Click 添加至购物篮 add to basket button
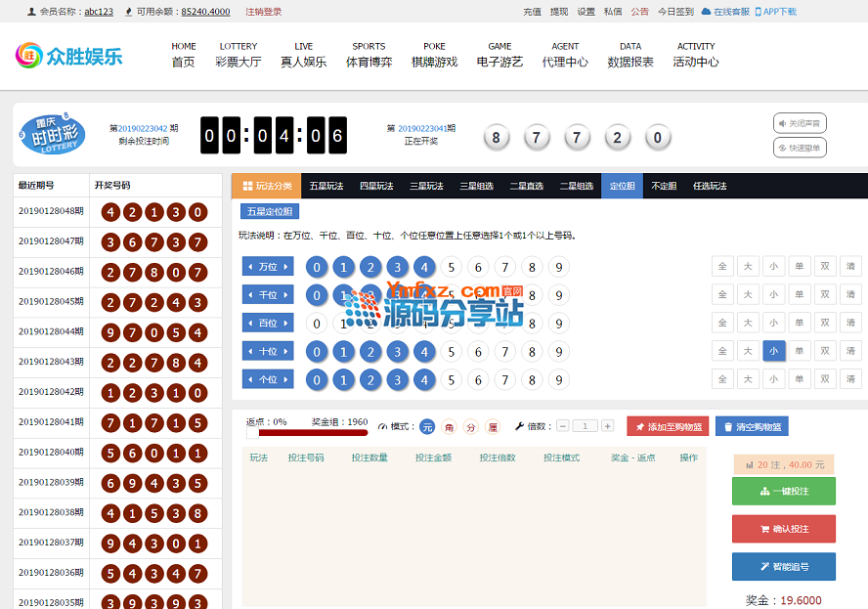The width and height of the screenshot is (868, 609). 667,426
